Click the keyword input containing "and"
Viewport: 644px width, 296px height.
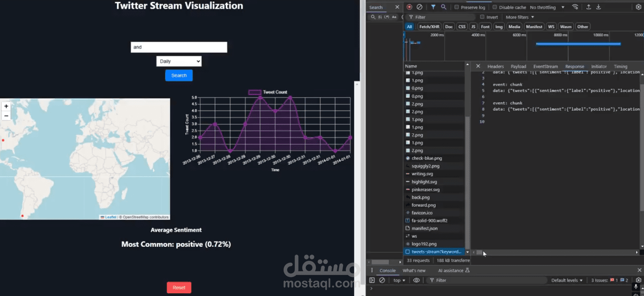pyautogui.click(x=179, y=47)
